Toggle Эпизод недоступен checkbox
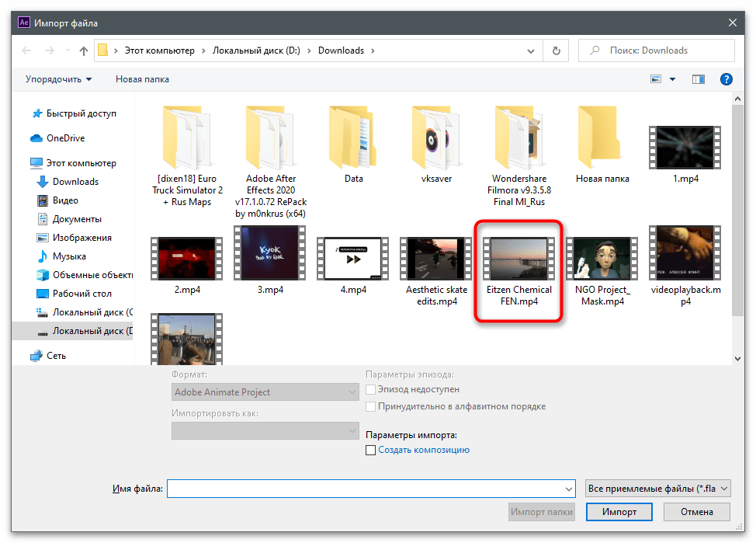The height and width of the screenshot is (543, 756). (371, 389)
